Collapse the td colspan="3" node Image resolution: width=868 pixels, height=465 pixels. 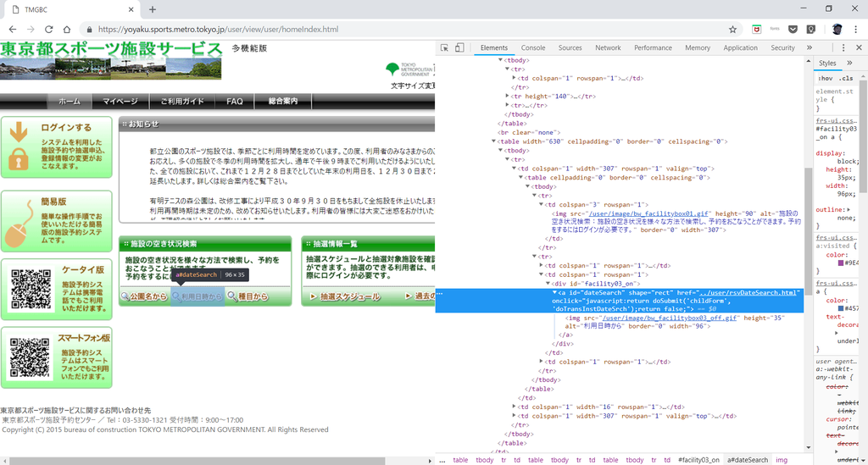[x=542, y=205]
